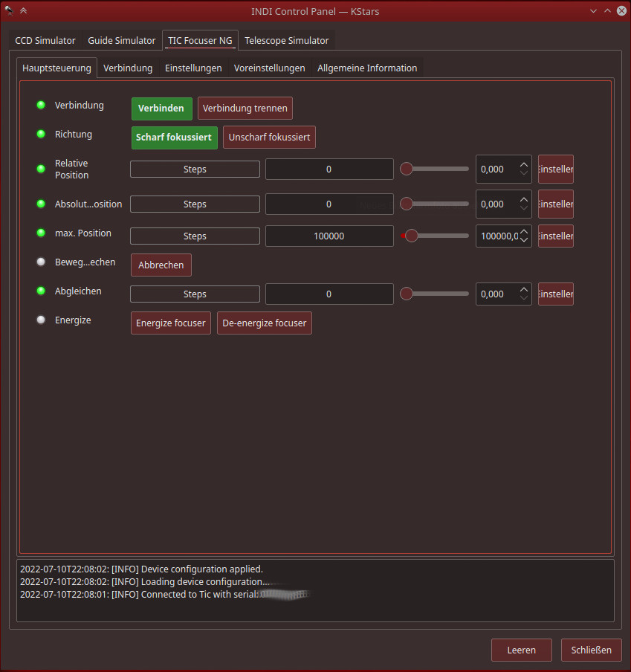Click the De-energize focuser button

[264, 323]
